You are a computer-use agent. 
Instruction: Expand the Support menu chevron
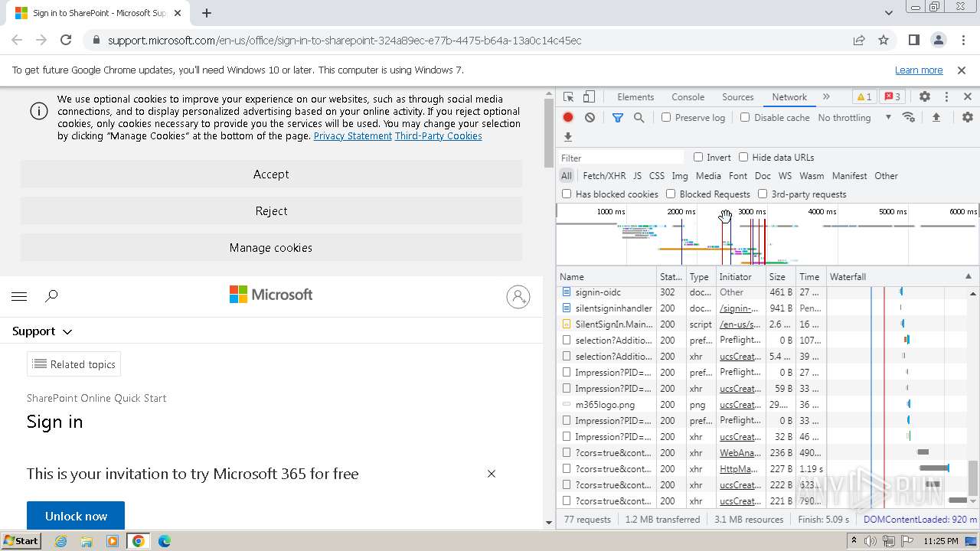(x=67, y=331)
